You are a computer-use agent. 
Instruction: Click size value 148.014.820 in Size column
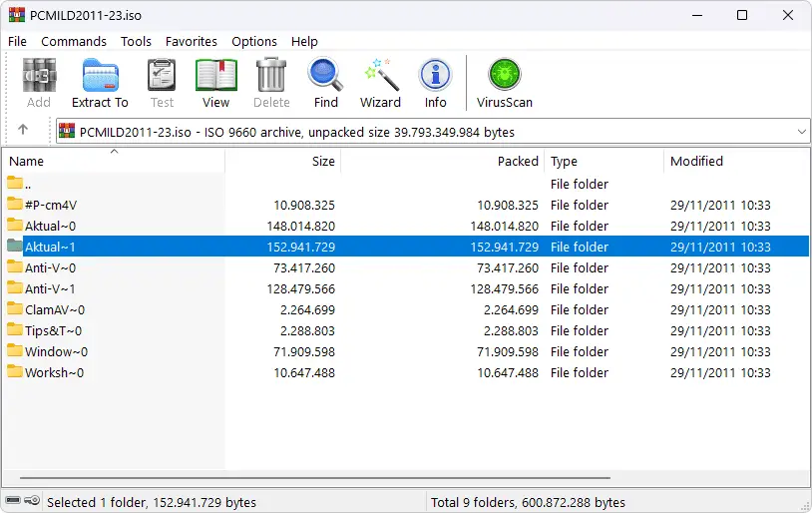pos(301,227)
